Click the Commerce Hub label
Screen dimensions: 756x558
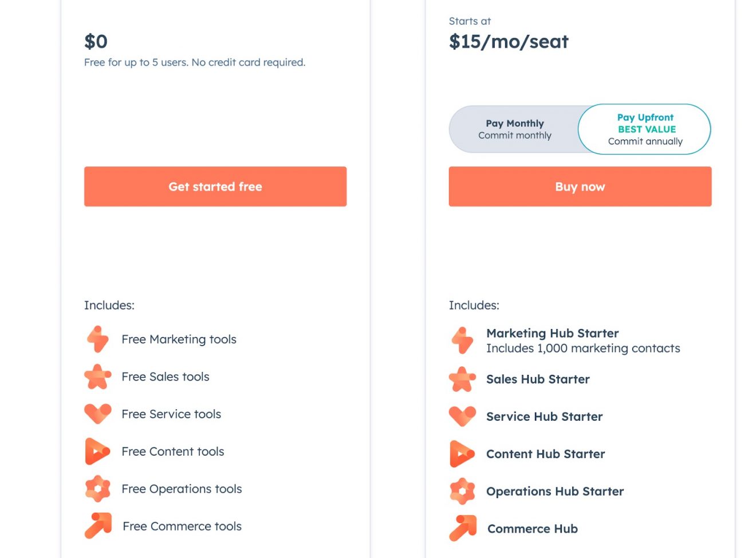(x=532, y=529)
